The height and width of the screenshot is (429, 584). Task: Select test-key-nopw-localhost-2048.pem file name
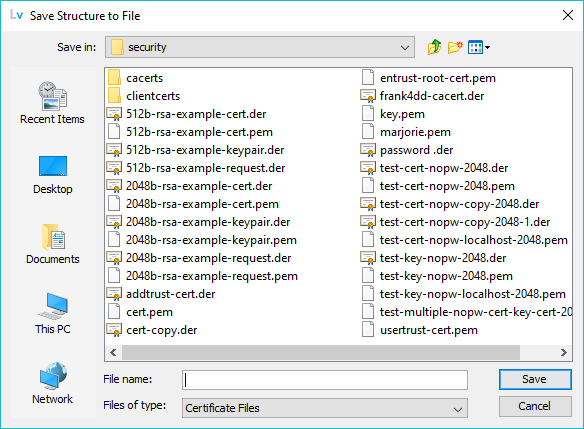pyautogui.click(x=473, y=294)
